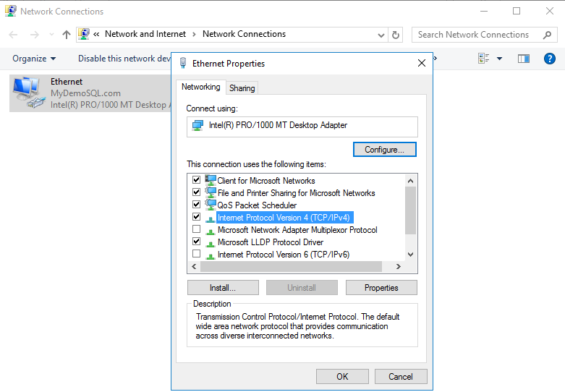Image resolution: width=565 pixels, height=392 pixels.
Task: Check Internet Protocol Version 6 checkbox
Action: (196, 254)
